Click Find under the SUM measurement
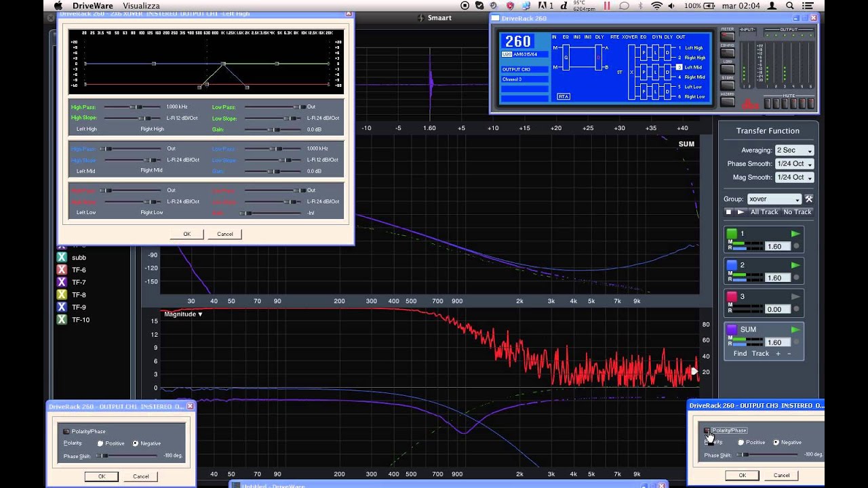This screenshot has height=488, width=868. point(740,354)
